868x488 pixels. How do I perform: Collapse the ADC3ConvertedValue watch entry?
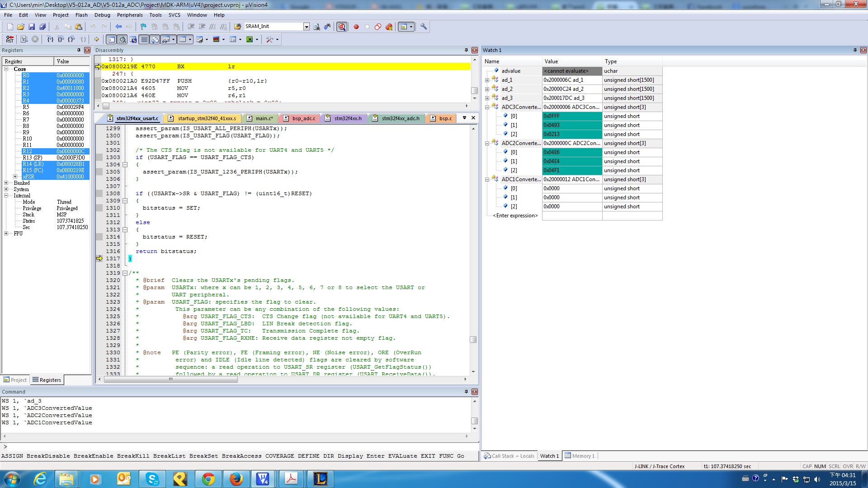(487, 107)
